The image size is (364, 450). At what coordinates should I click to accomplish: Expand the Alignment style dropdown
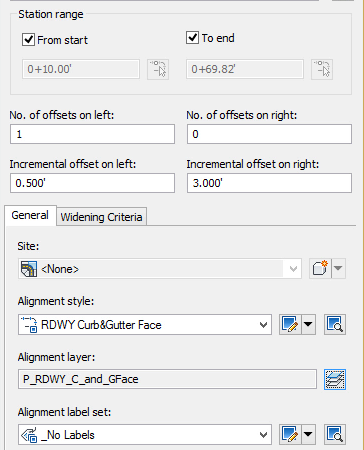[263, 325]
